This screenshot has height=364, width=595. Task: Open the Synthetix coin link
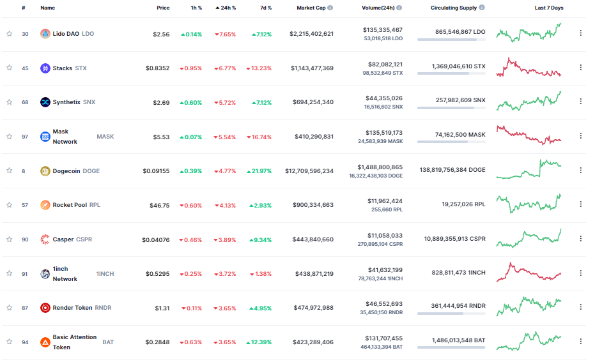66,102
